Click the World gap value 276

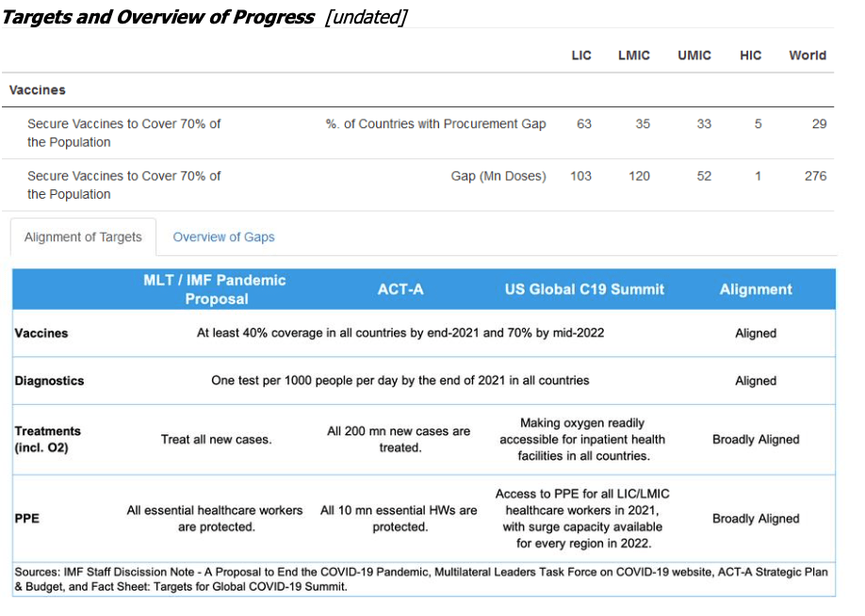(x=815, y=176)
